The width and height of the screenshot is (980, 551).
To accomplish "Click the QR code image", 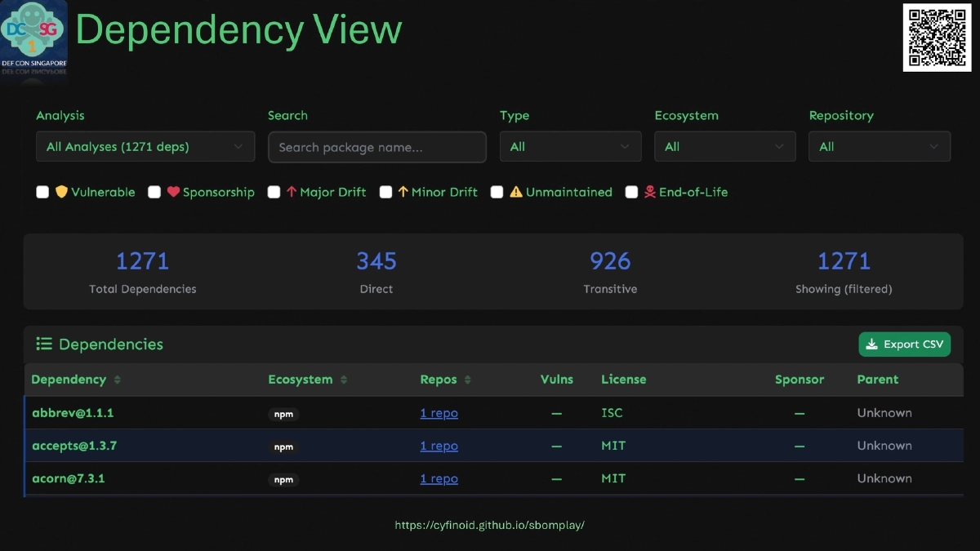I will [x=936, y=38].
